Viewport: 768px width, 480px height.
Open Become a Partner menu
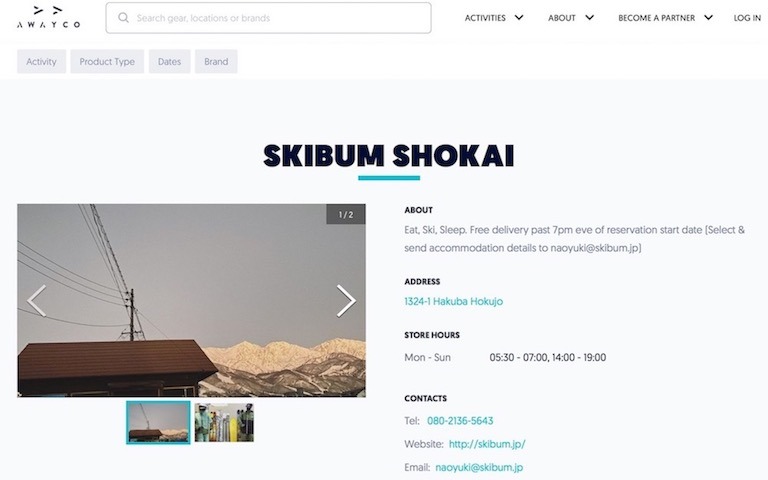click(x=656, y=18)
